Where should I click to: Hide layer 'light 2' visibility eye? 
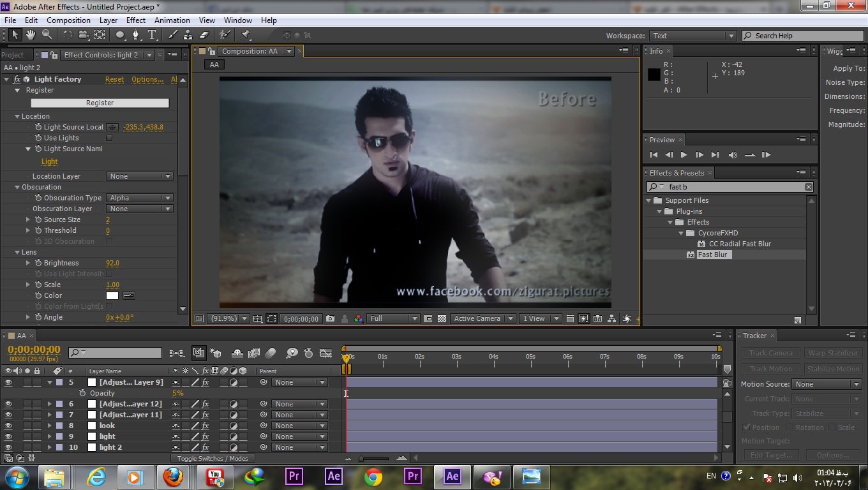[x=8, y=447]
